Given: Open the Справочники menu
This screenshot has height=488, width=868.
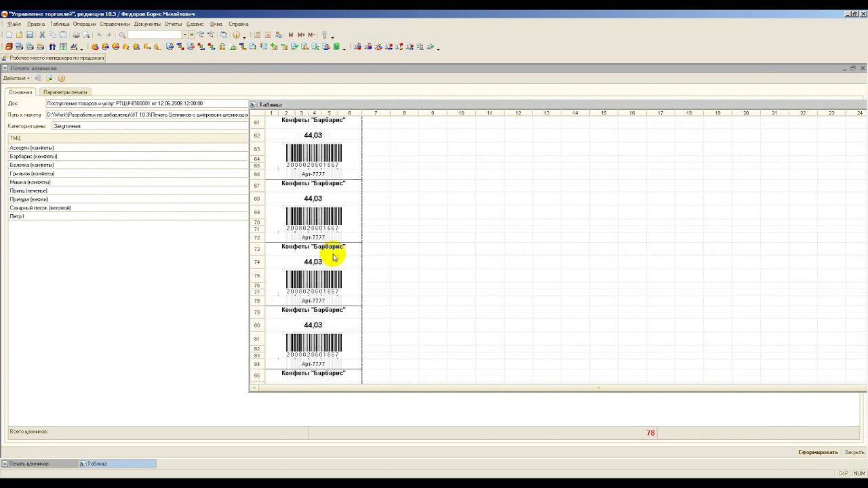Looking at the screenshot, I should pyautogui.click(x=115, y=24).
